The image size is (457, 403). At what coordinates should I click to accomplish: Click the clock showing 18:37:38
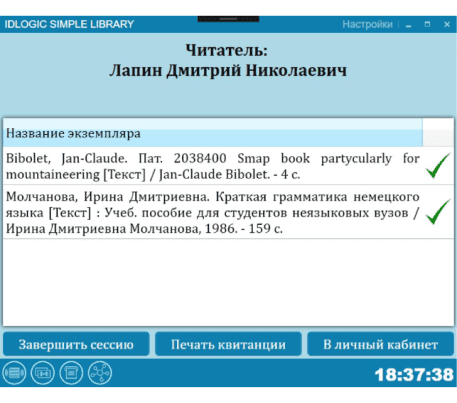[x=414, y=375]
